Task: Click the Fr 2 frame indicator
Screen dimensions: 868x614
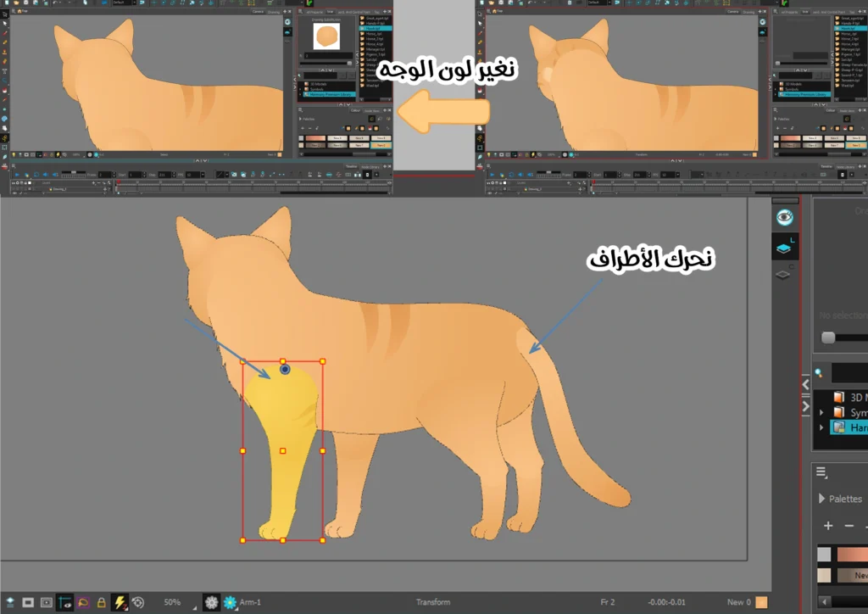Action: click(607, 602)
